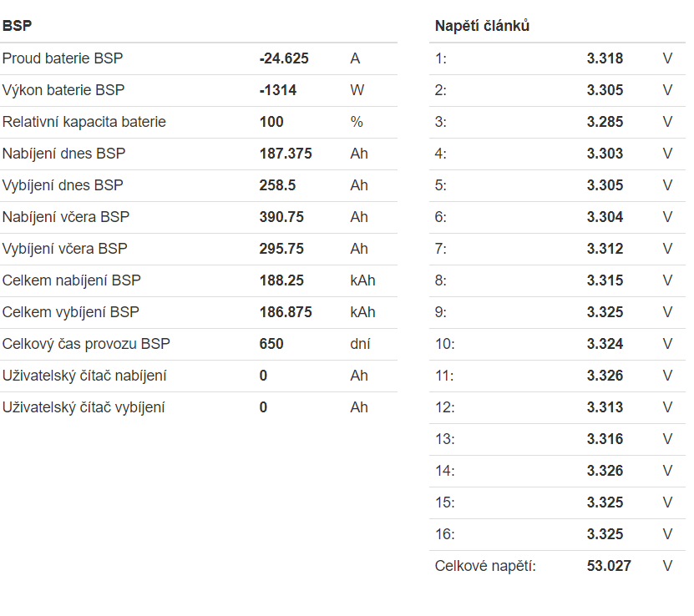694x616 pixels.
Task: Select the total voltage value 53.027
Action: point(609,566)
